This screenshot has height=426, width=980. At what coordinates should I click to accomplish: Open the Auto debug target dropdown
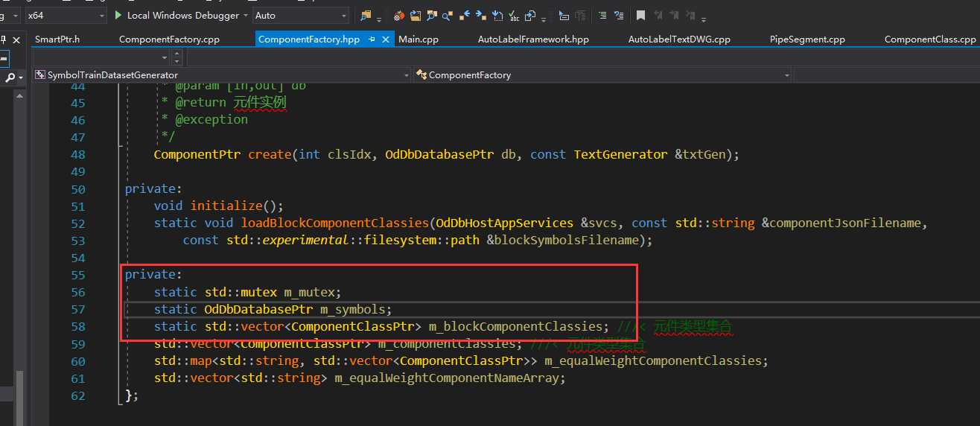pos(300,15)
